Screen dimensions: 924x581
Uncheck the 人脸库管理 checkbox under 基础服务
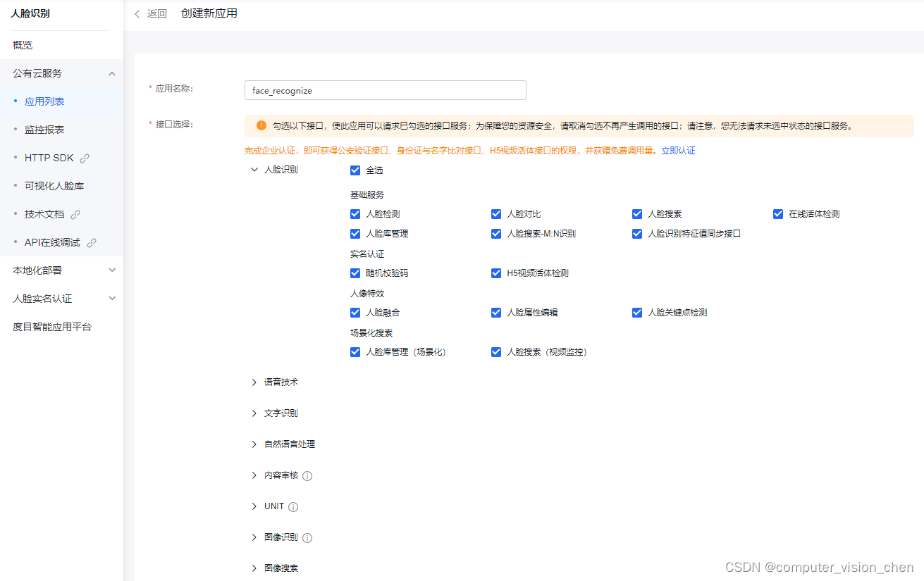[x=355, y=234]
